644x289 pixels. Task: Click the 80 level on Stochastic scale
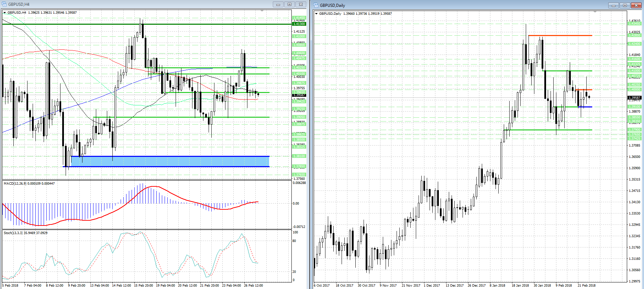294,241
